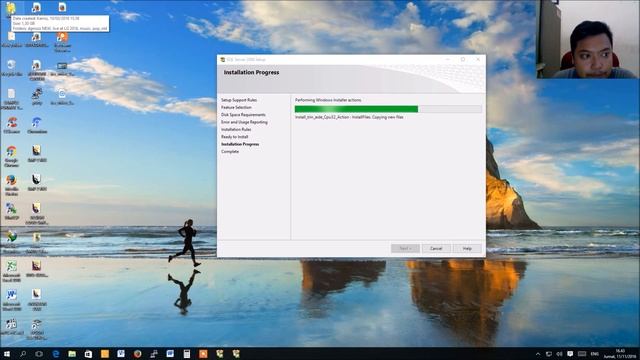Open Calculator from the taskbar
Screen dimensions: 640x360
pyautogui.click(x=187, y=354)
